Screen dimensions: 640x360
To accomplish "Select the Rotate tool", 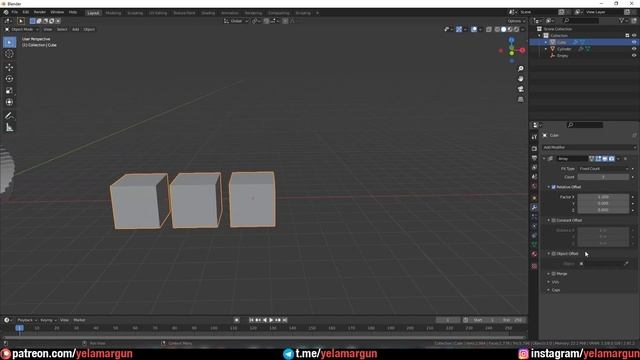I will point(9,79).
